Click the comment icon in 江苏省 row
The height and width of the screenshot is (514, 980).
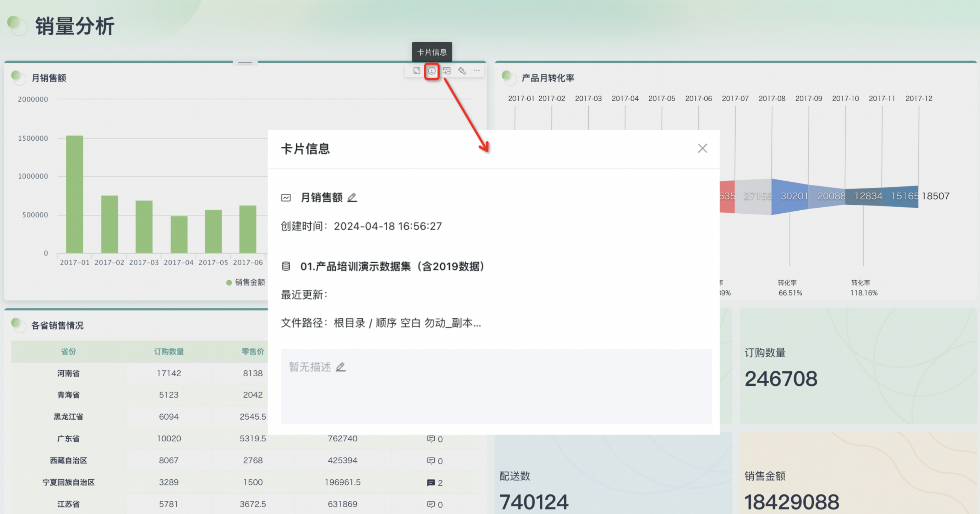coord(430,505)
